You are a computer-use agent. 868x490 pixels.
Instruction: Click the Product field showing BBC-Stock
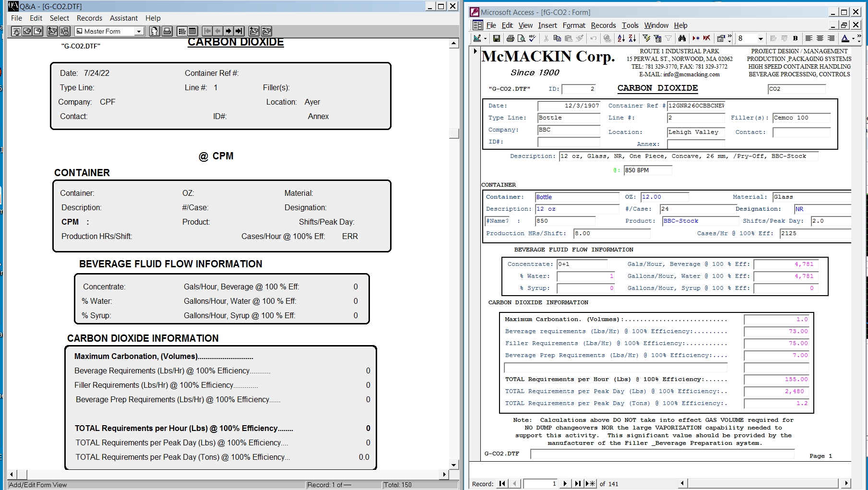(701, 221)
